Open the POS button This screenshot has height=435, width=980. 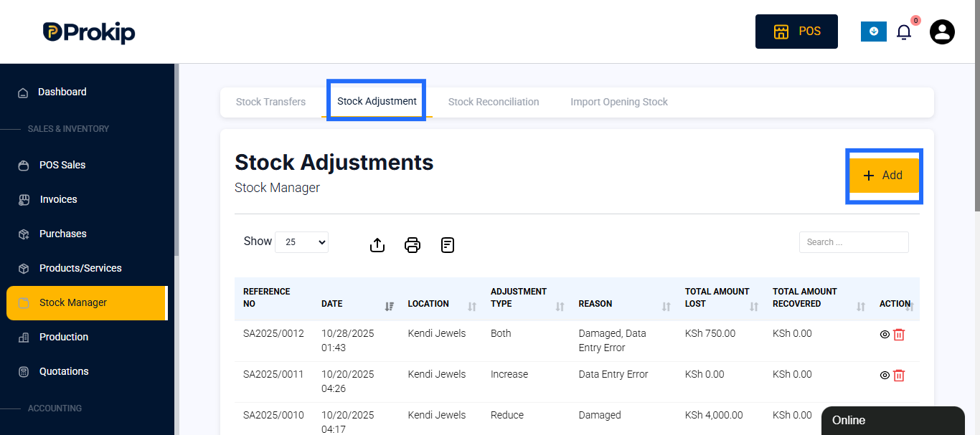point(796,32)
